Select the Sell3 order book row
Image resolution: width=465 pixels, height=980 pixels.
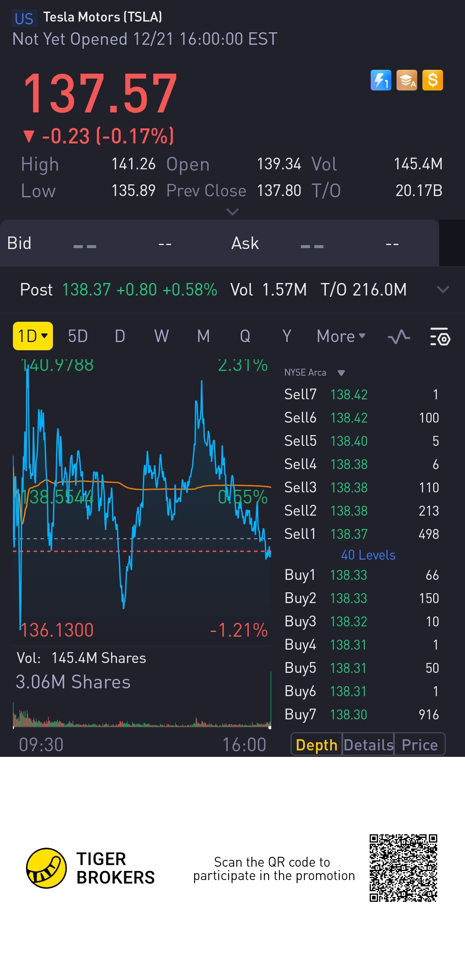[x=362, y=488]
